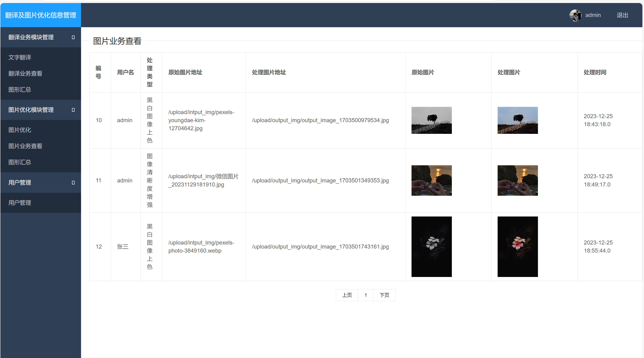The height and width of the screenshot is (358, 644).
Task: Open the 文字翻译 menu item
Action: point(20,57)
